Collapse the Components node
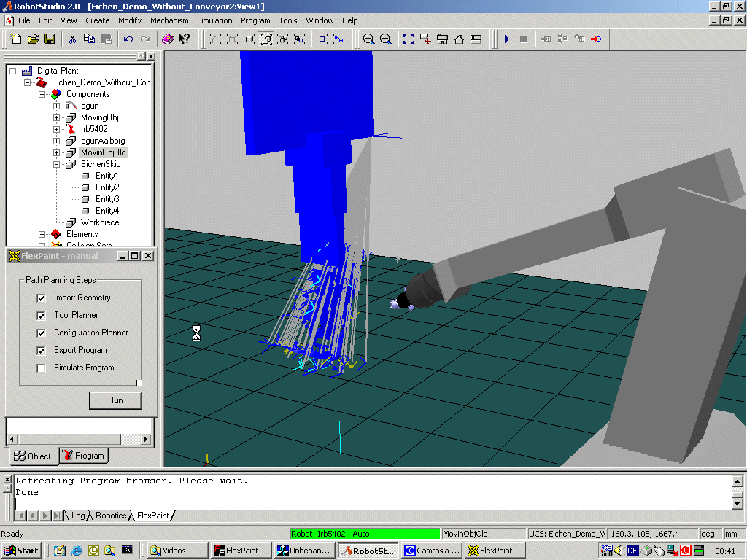The image size is (747, 560). click(x=42, y=94)
